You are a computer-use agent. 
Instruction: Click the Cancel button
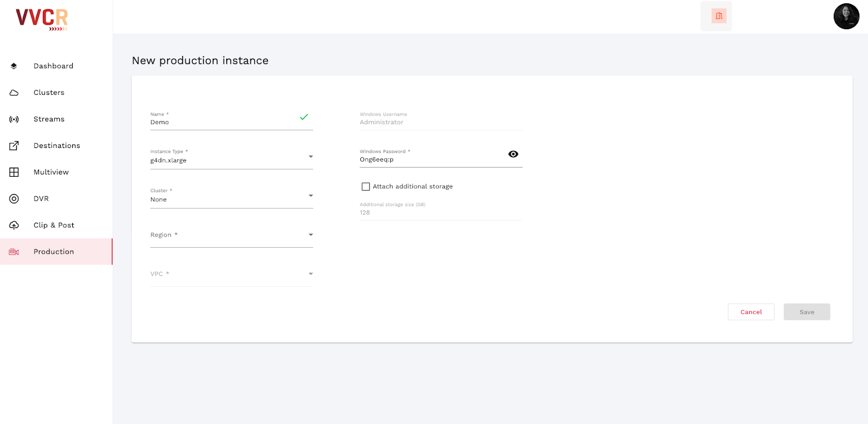pyautogui.click(x=751, y=312)
